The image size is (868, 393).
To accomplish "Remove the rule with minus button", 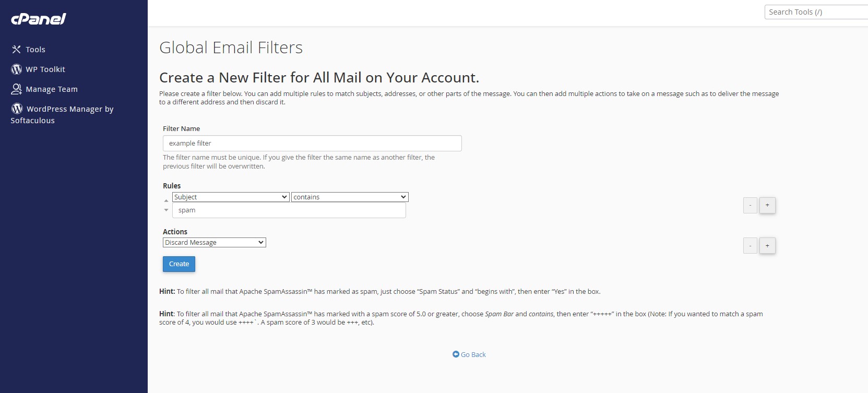I will coord(750,205).
